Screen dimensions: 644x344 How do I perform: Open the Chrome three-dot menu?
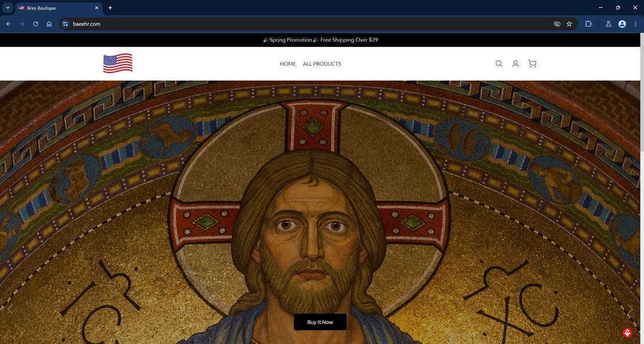tap(635, 24)
